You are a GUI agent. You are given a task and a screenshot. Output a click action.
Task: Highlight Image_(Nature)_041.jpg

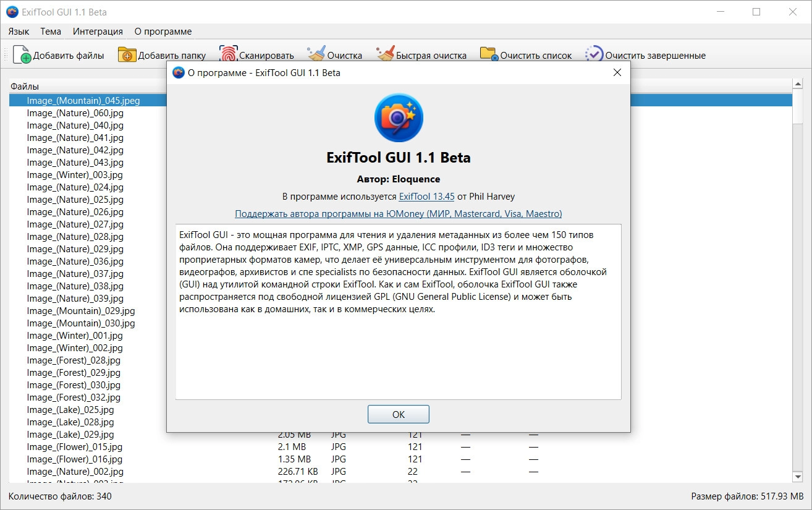pos(75,138)
